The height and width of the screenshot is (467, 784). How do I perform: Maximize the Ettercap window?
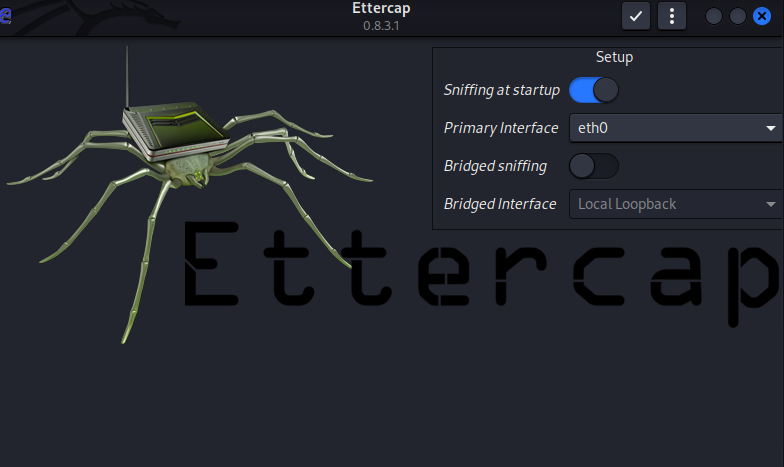[x=738, y=16]
